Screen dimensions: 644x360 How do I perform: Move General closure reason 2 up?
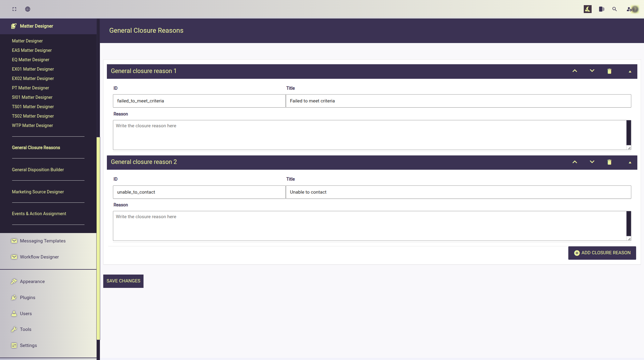(x=575, y=162)
